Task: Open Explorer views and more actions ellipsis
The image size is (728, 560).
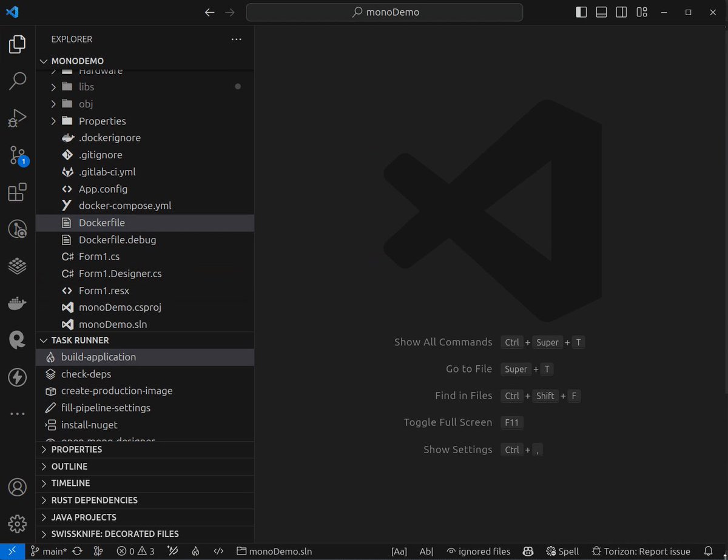Action: click(237, 39)
